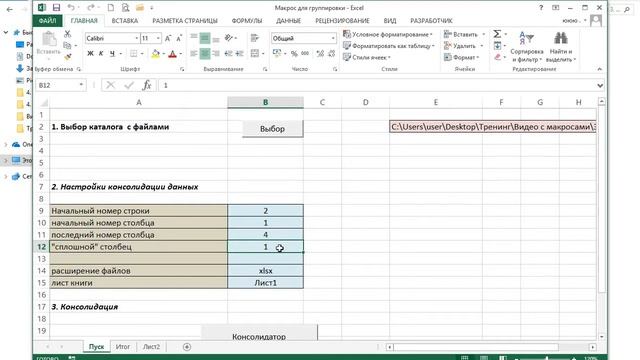Open Условное форматирование dropdown
The width and height of the screenshot is (640, 360).
tap(387, 34)
